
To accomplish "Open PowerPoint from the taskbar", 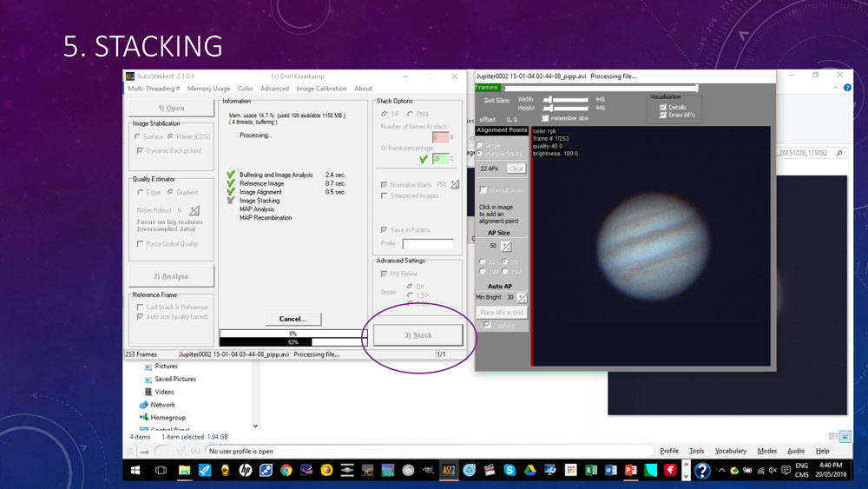I will pyautogui.click(x=630, y=470).
